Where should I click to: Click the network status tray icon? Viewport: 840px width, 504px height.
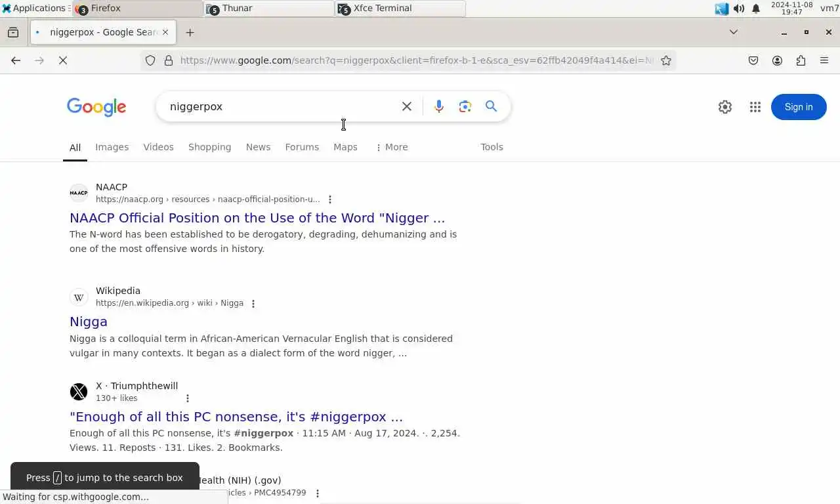[722, 9]
